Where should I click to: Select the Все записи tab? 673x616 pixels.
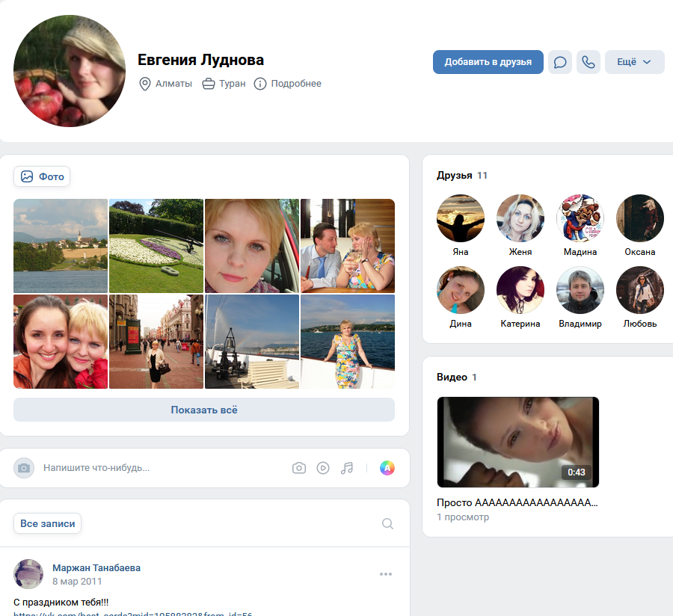[x=48, y=523]
